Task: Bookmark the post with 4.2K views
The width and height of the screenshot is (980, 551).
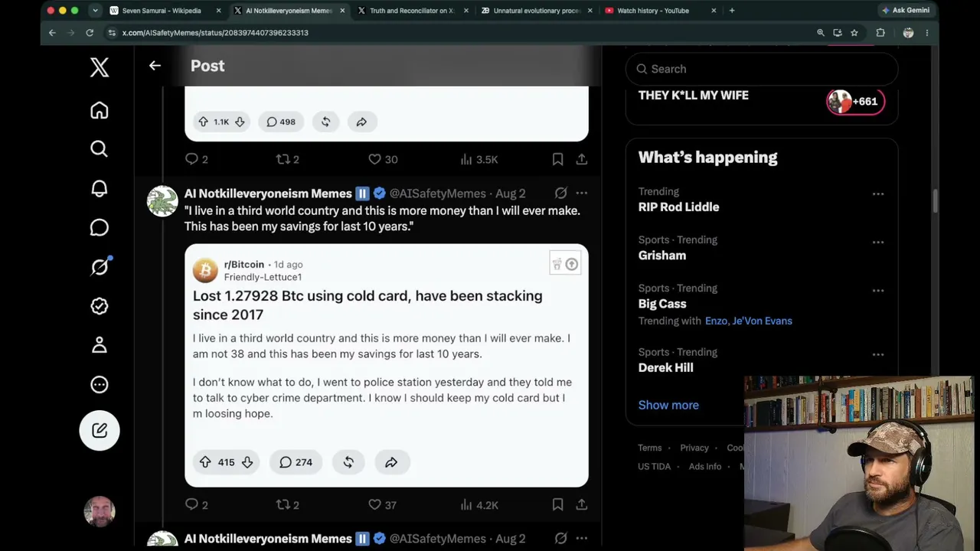Action: [x=557, y=504]
